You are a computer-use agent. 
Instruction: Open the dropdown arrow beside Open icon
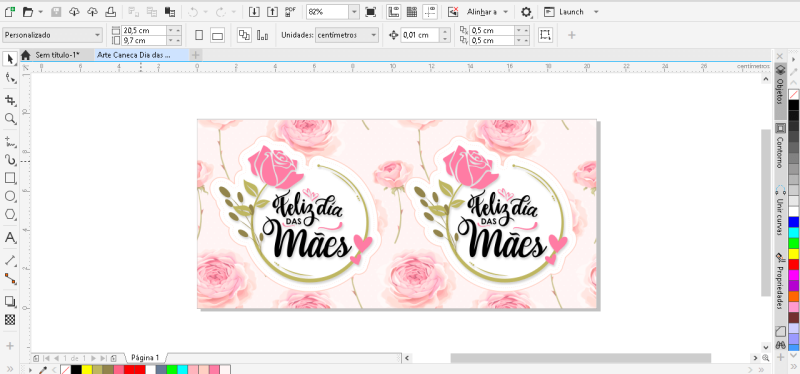pyautogui.click(x=40, y=11)
